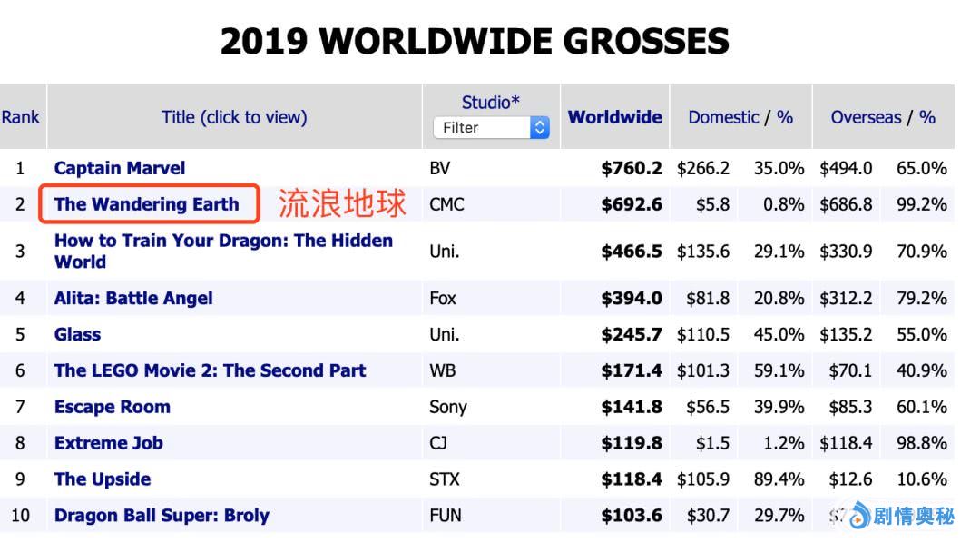
Task: Sort by Overseas column header
Action: coord(866,117)
